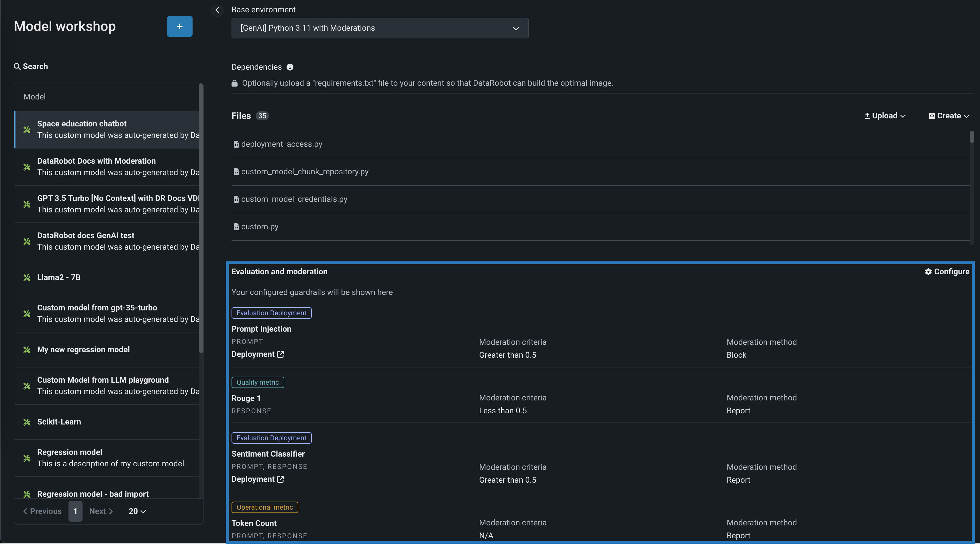Select DataRobot Docs with Moderation model
Viewport: 980px width, 544px height.
pos(97,161)
